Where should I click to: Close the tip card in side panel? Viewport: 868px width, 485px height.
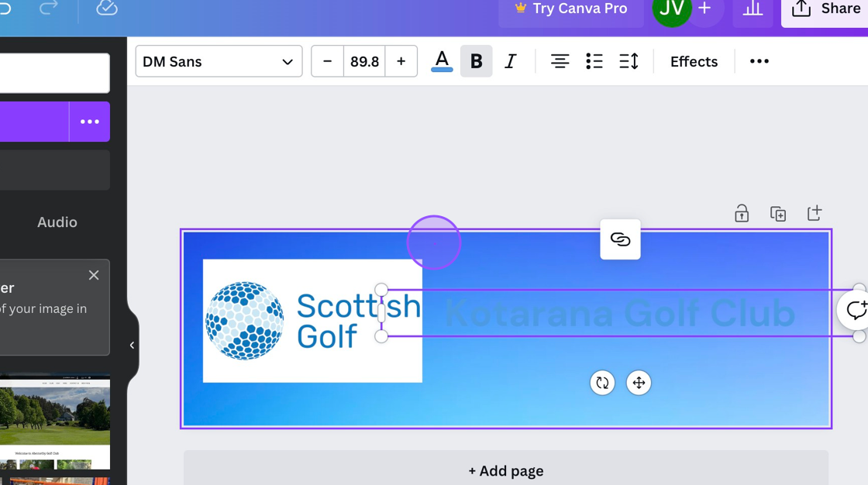(x=94, y=275)
